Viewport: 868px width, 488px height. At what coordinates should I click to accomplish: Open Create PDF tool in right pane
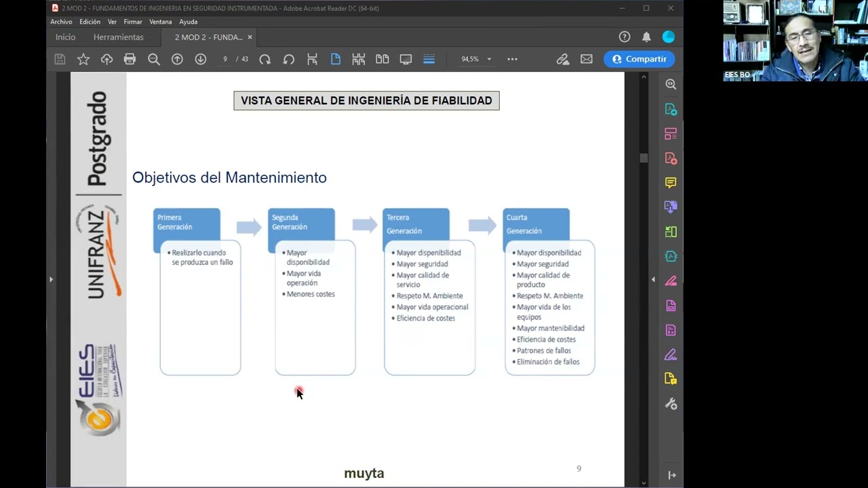point(671,158)
